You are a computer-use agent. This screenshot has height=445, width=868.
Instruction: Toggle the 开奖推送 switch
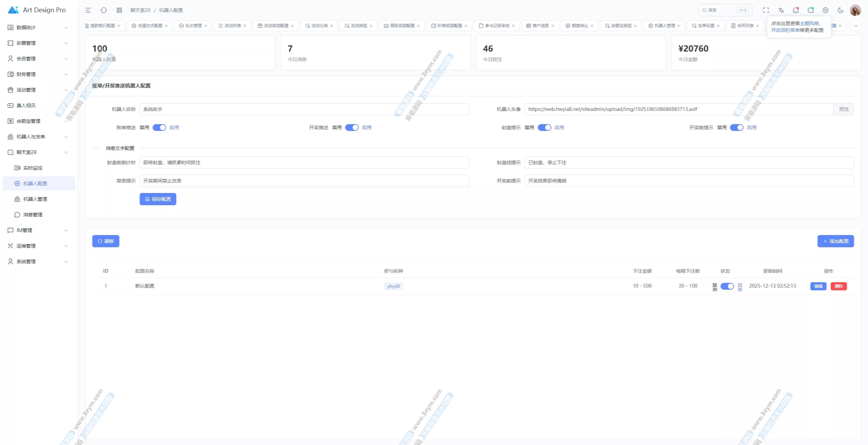(x=352, y=128)
